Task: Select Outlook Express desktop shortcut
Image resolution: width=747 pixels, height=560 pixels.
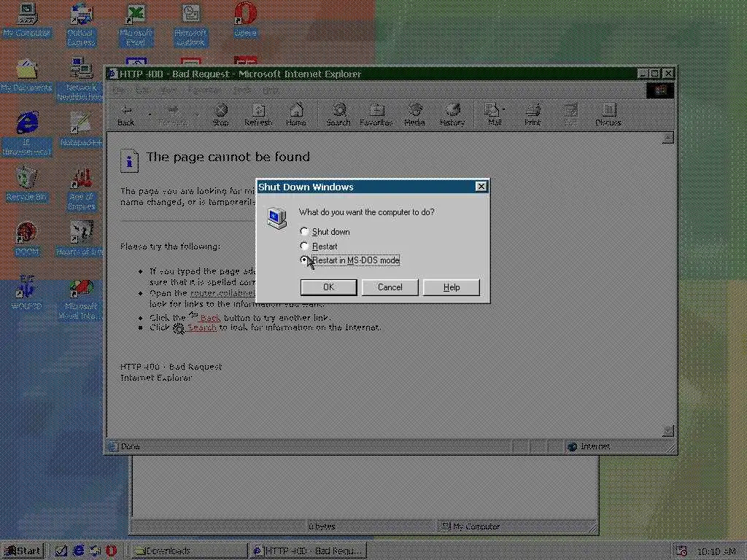Action: point(81,26)
